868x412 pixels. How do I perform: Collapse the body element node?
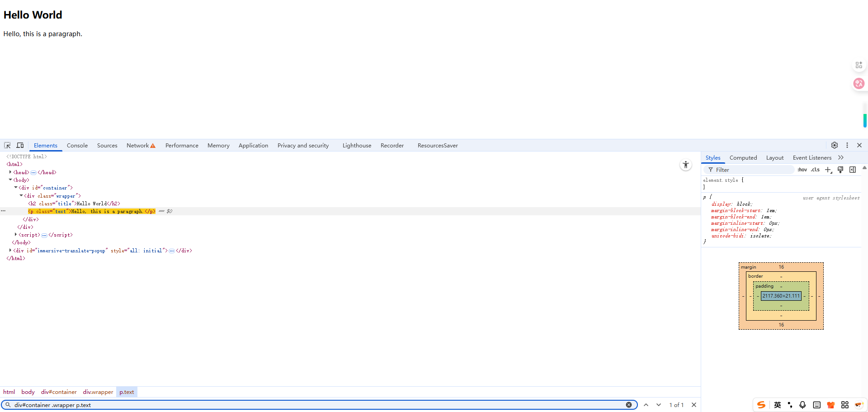click(10, 180)
